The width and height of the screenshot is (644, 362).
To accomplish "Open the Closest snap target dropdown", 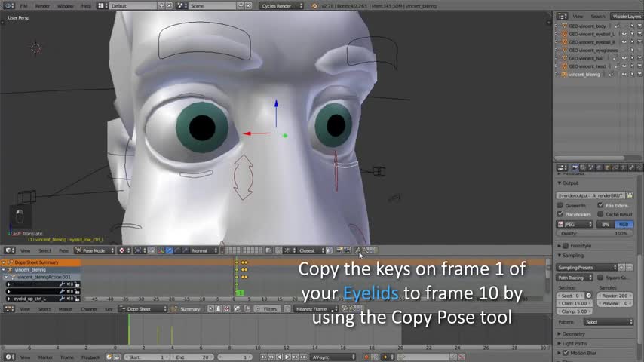I will (x=310, y=250).
